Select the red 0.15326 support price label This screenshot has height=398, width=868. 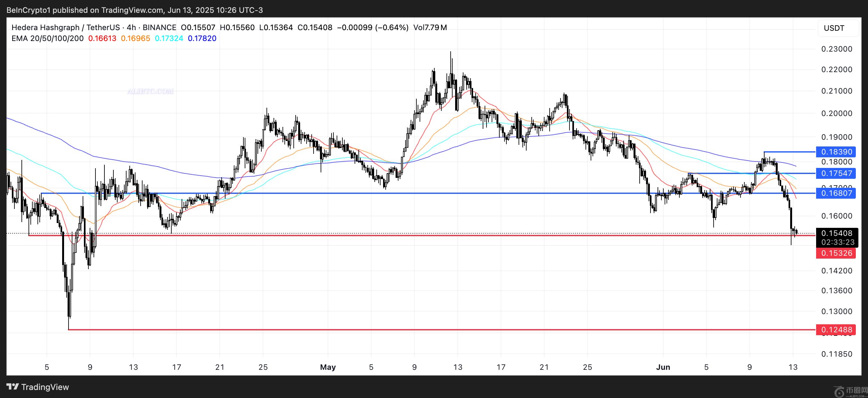[x=836, y=253]
